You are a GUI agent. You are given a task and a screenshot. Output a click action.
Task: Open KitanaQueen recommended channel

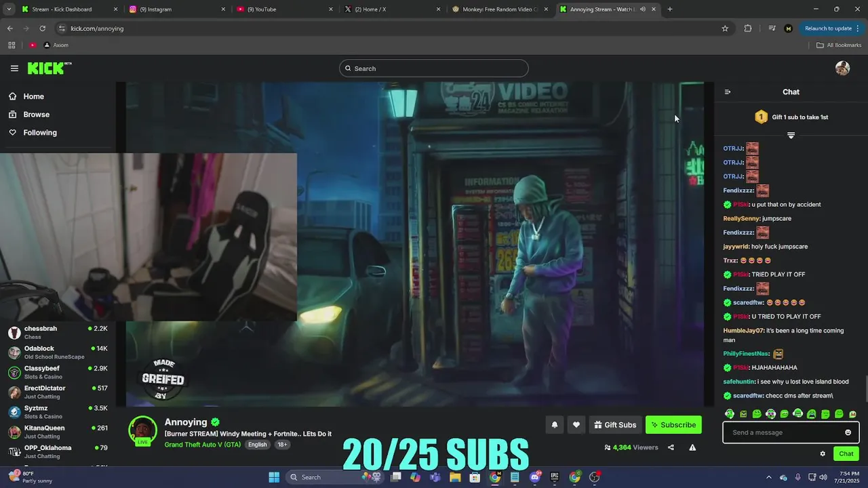58,432
